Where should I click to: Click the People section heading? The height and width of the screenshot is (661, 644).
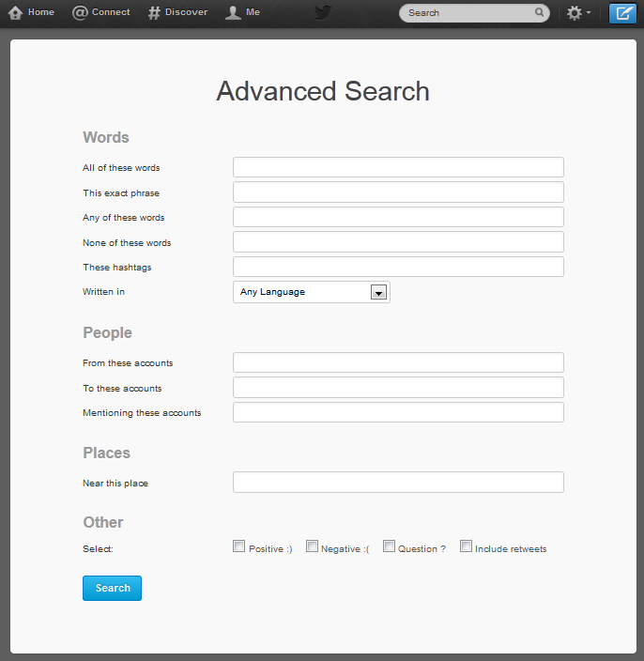(107, 332)
